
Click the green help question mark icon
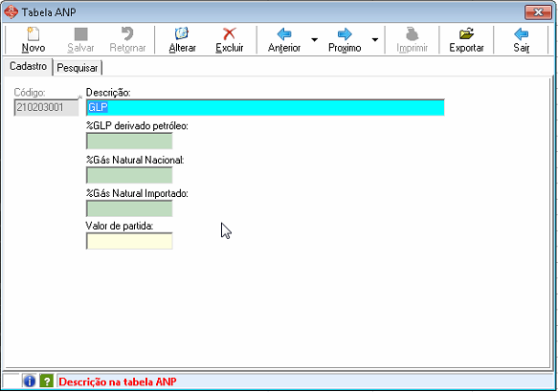click(x=46, y=381)
